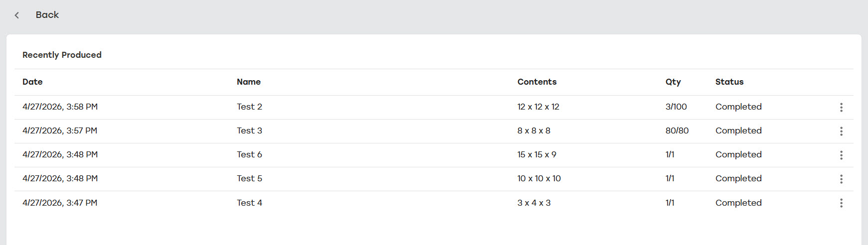Viewport: 868px width, 245px height.
Task: Open the three-dot menu for Test 5
Action: pos(841,179)
